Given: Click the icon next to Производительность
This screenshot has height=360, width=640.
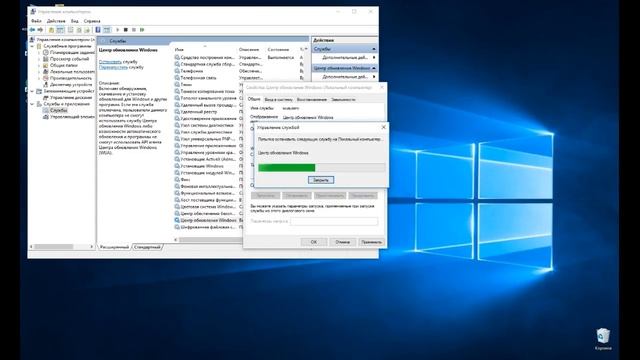Looking at the screenshot, I should click(x=46, y=78).
